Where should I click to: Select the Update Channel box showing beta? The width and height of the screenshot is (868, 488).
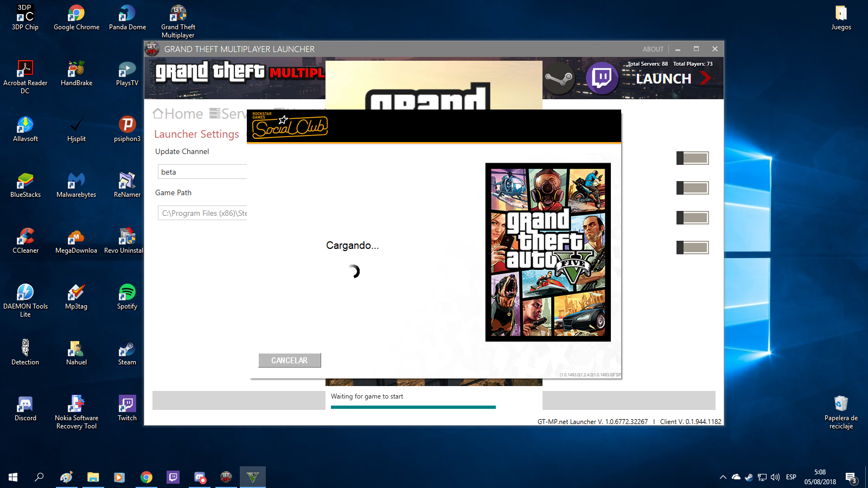click(202, 172)
